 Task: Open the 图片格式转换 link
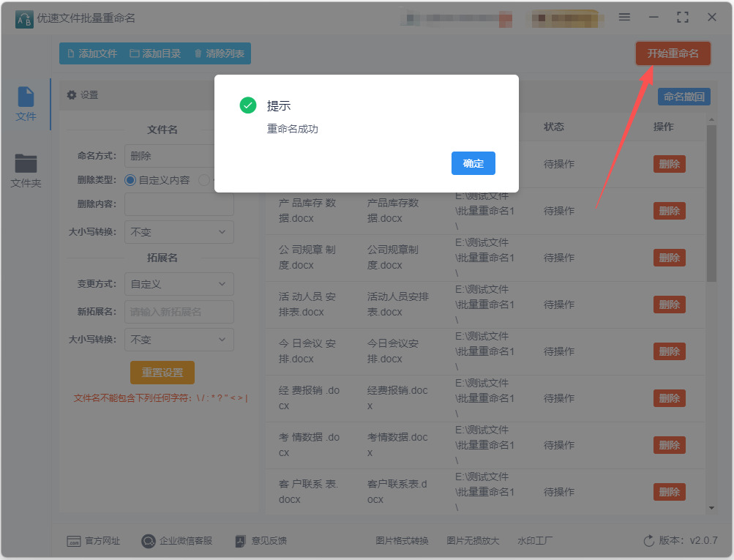click(402, 541)
